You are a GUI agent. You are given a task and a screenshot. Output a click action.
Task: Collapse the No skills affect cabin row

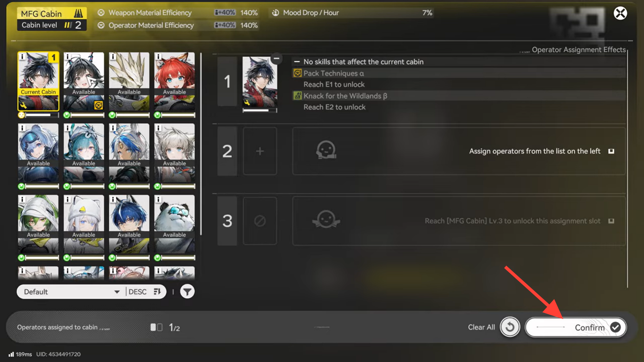click(x=297, y=62)
